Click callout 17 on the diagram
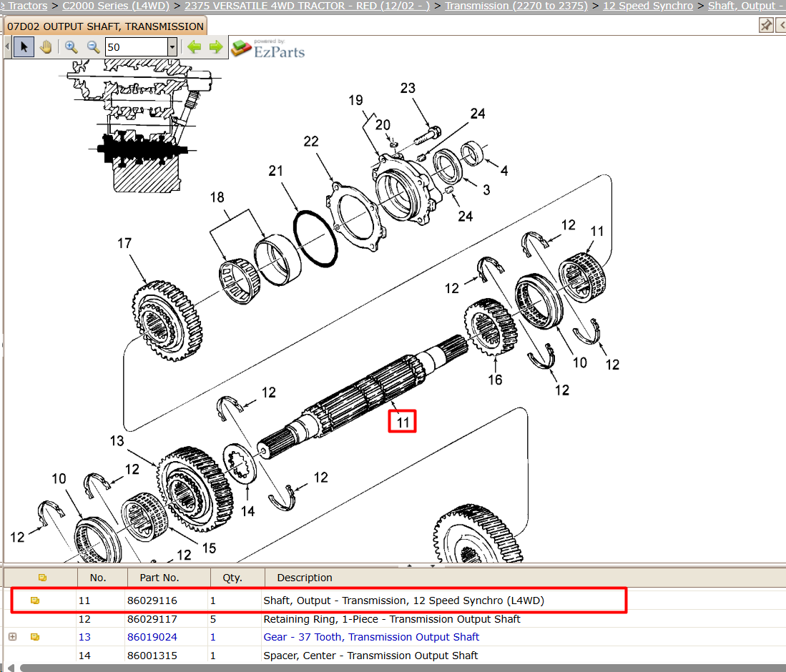Viewport: 786px width, 672px height. 124,244
